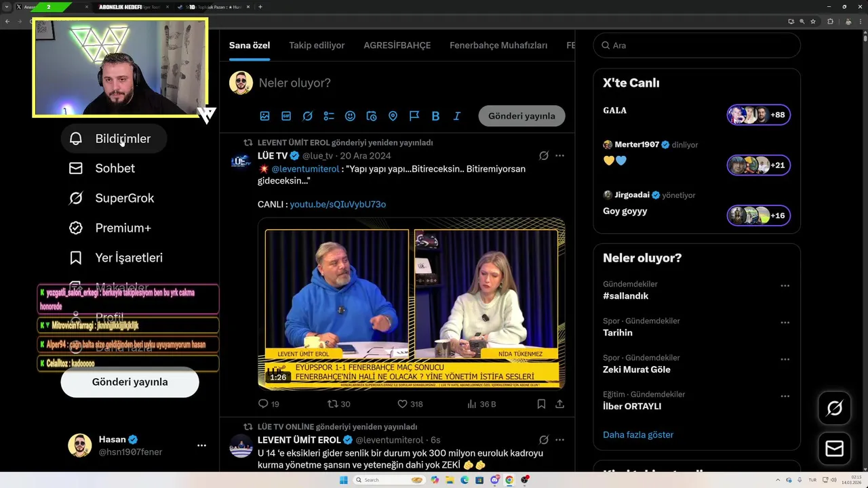Image resolution: width=868 pixels, height=488 pixels.
Task: Open more options on LÜE TV post
Action: (559, 156)
